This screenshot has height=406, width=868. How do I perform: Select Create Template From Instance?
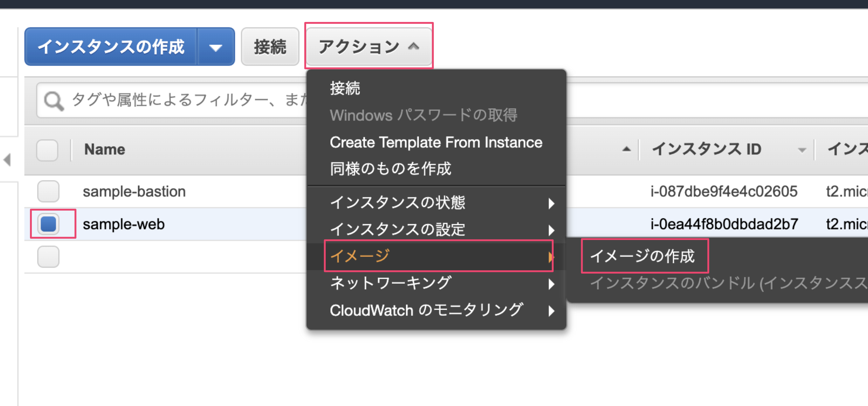click(x=436, y=142)
